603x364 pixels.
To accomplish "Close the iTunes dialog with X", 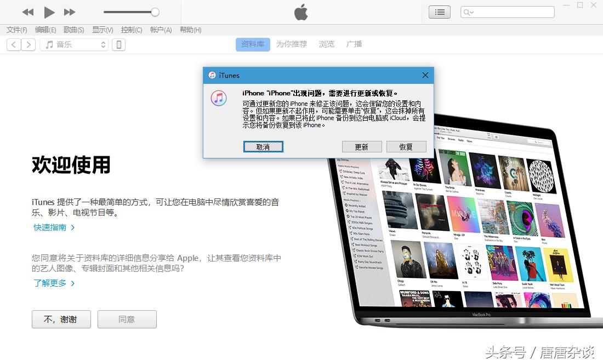I will (425, 75).
